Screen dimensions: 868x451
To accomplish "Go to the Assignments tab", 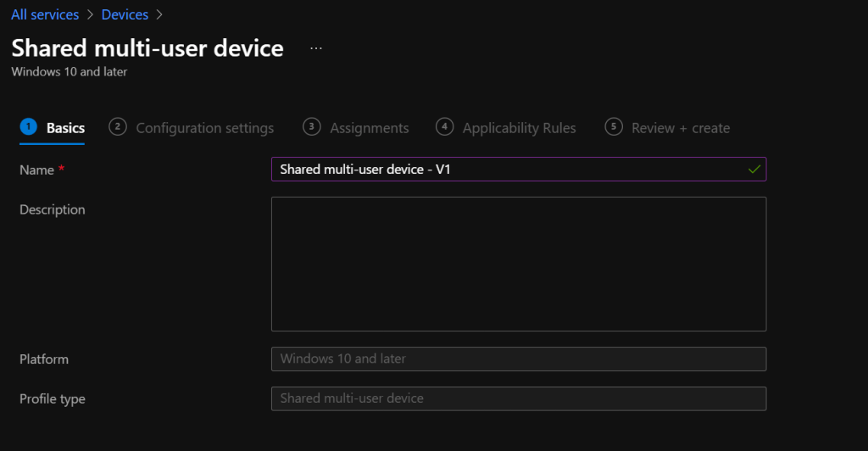I will click(370, 128).
